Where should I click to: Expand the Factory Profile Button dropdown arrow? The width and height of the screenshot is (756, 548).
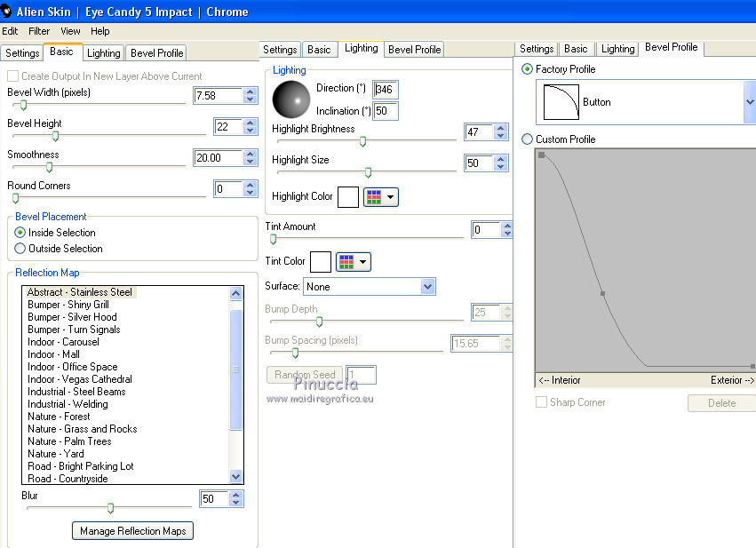coord(750,102)
